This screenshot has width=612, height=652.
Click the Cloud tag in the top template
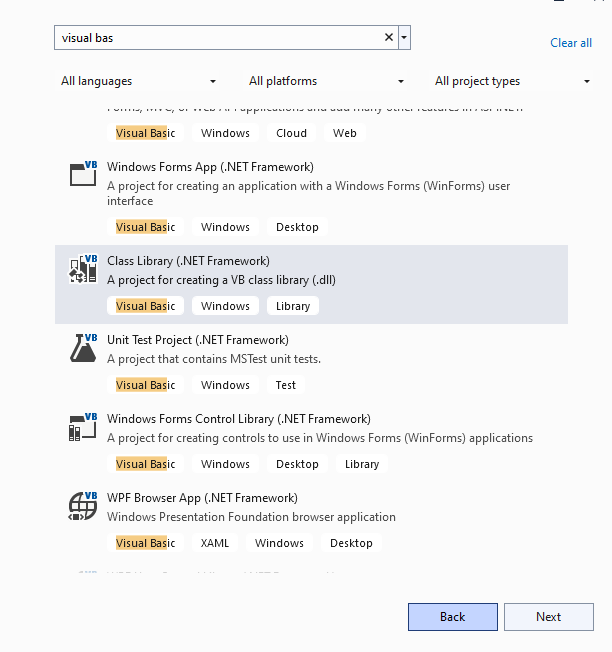click(x=291, y=133)
